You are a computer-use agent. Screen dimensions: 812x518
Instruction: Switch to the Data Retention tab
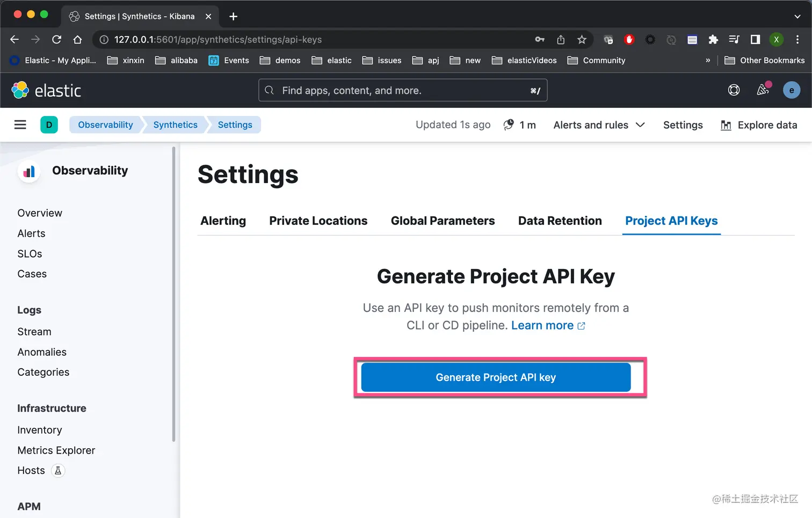560,221
